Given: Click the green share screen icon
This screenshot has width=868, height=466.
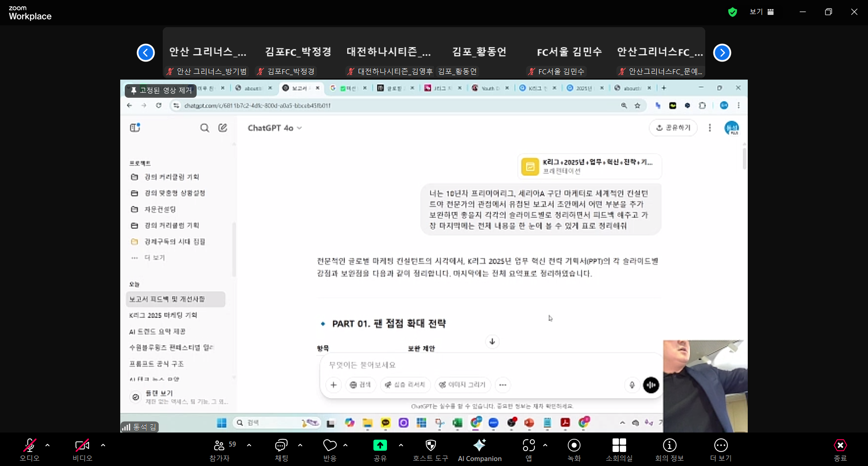Looking at the screenshot, I should tap(380, 446).
